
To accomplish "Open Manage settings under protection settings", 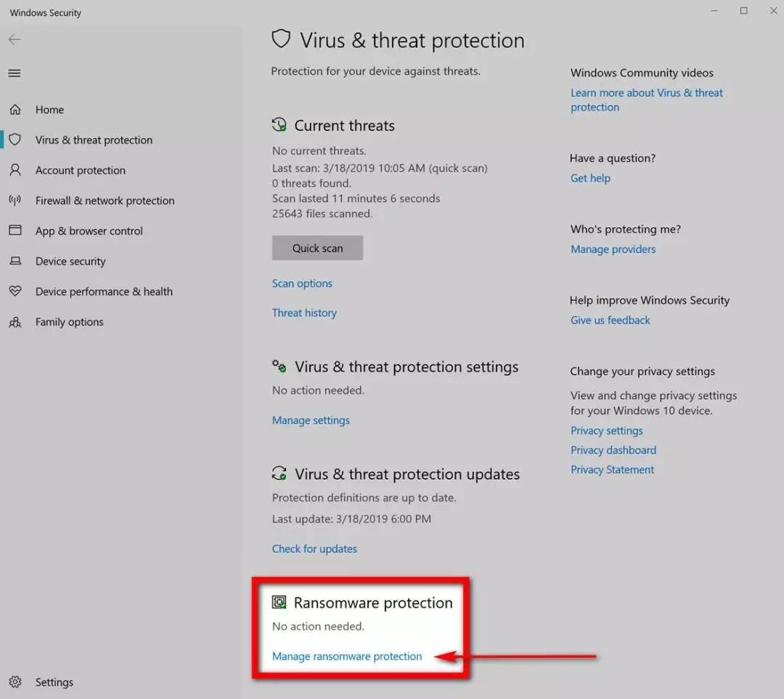I will pyautogui.click(x=311, y=420).
